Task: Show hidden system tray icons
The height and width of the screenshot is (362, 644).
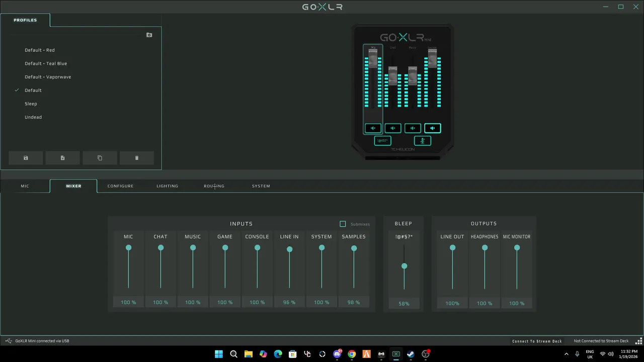Action: coord(567,354)
